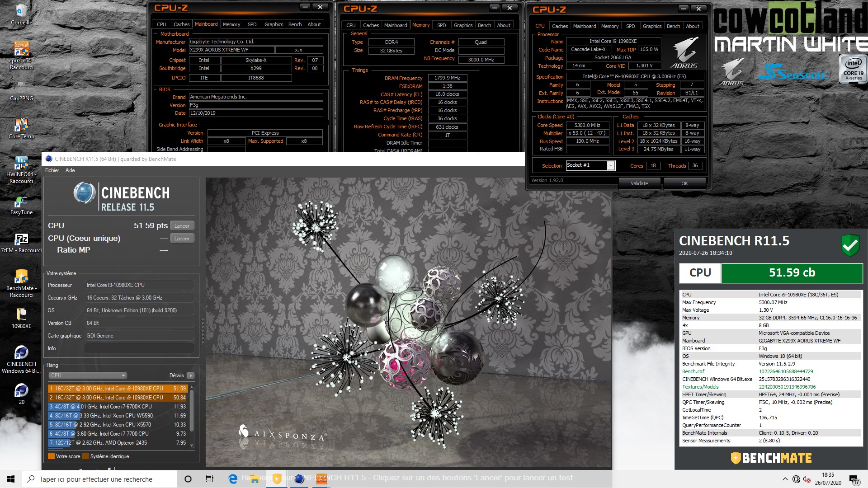Click Lancer button for the CPU test
This screenshot has height=488, width=868.
point(182,226)
